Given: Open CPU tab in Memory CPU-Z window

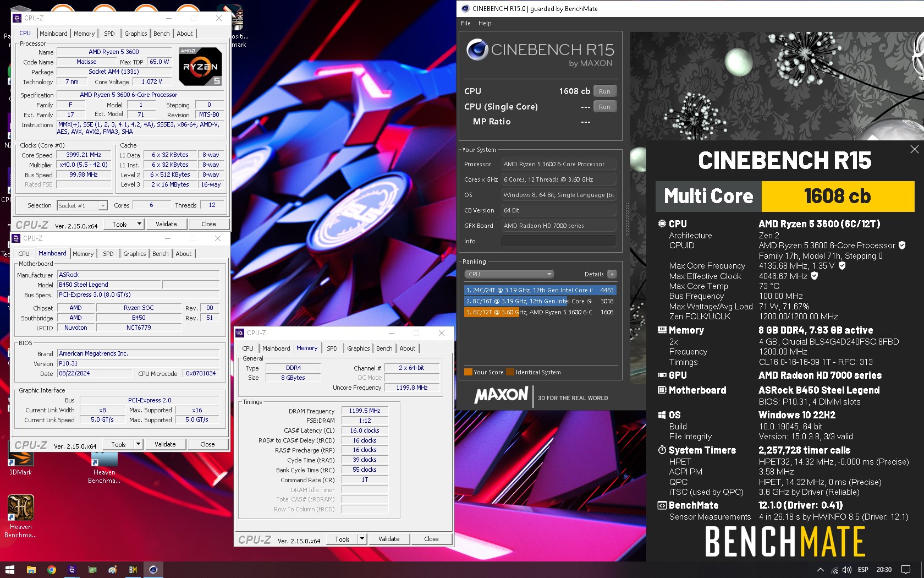Looking at the screenshot, I should [248, 348].
